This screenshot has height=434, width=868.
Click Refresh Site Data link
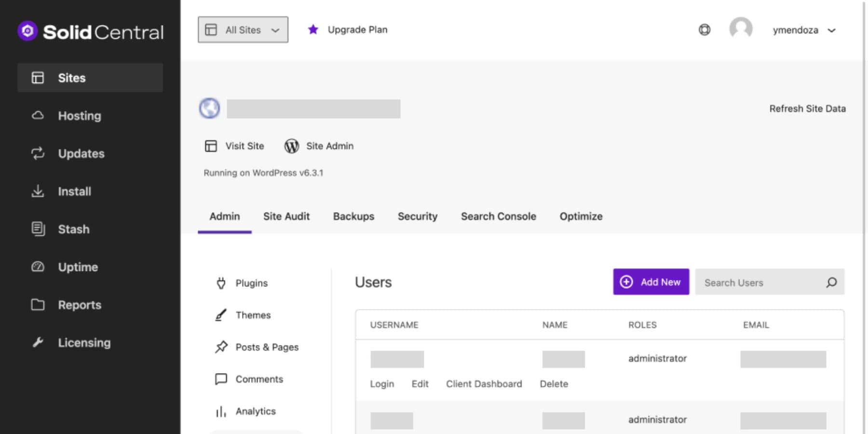pyautogui.click(x=808, y=108)
